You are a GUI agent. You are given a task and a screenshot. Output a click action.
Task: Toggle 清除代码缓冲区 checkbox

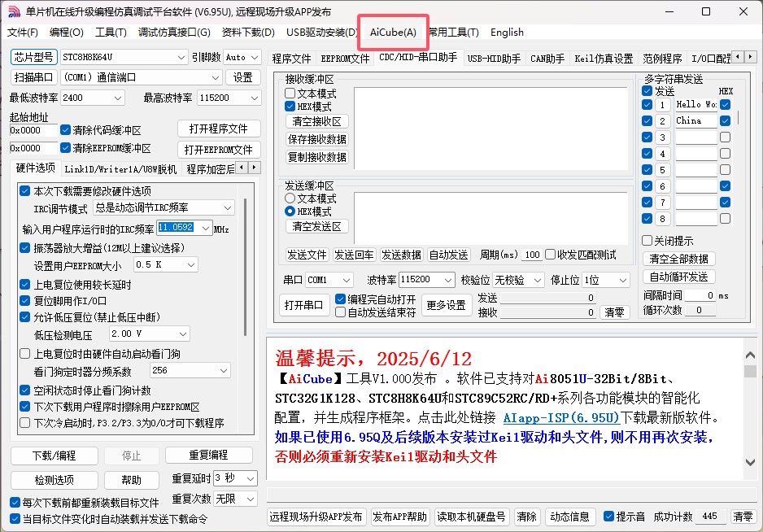(x=65, y=130)
